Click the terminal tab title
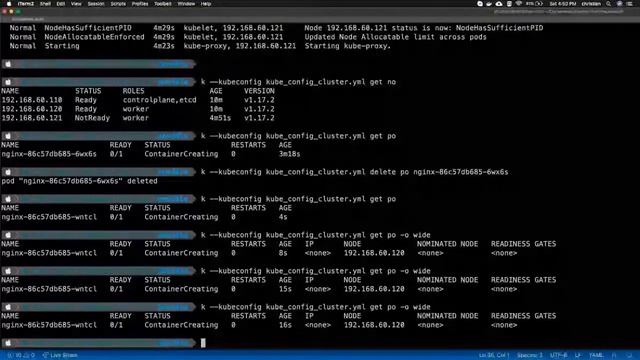 (x=28, y=19)
